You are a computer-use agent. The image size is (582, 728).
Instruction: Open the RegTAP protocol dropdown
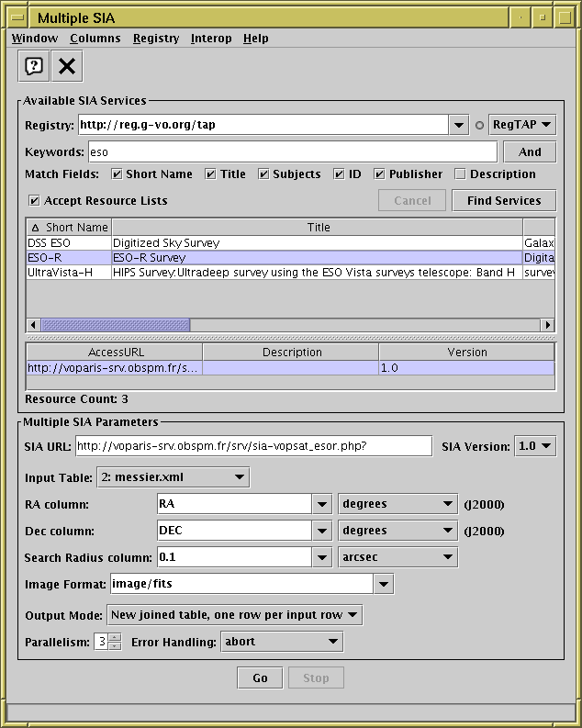point(522,125)
